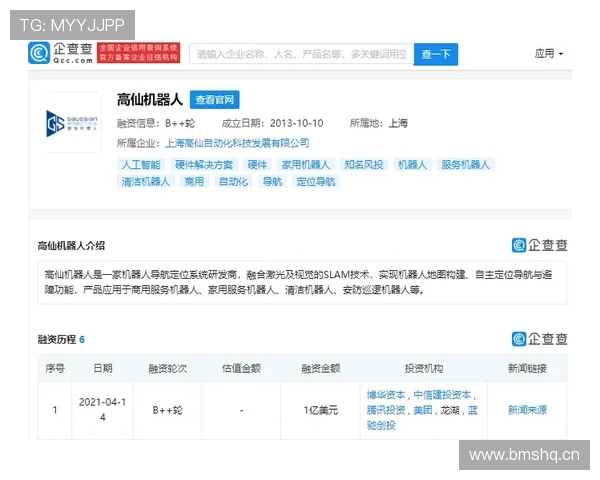
Task: Click the 企查查 logo beside 融资历程
Action: (x=540, y=339)
